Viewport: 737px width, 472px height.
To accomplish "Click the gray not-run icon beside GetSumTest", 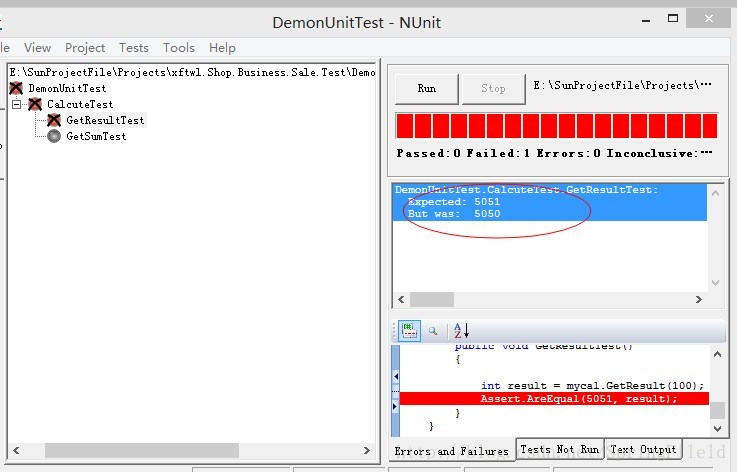I will (54, 136).
